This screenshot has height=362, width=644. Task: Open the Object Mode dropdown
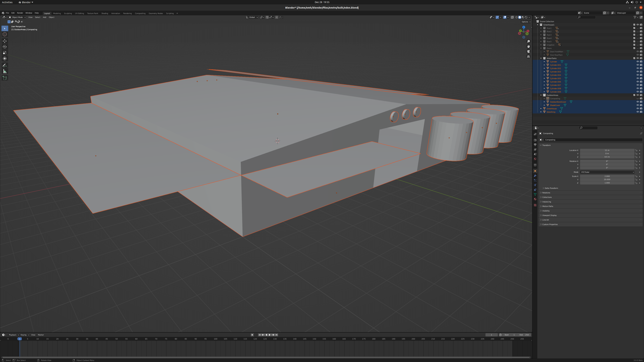(17, 17)
